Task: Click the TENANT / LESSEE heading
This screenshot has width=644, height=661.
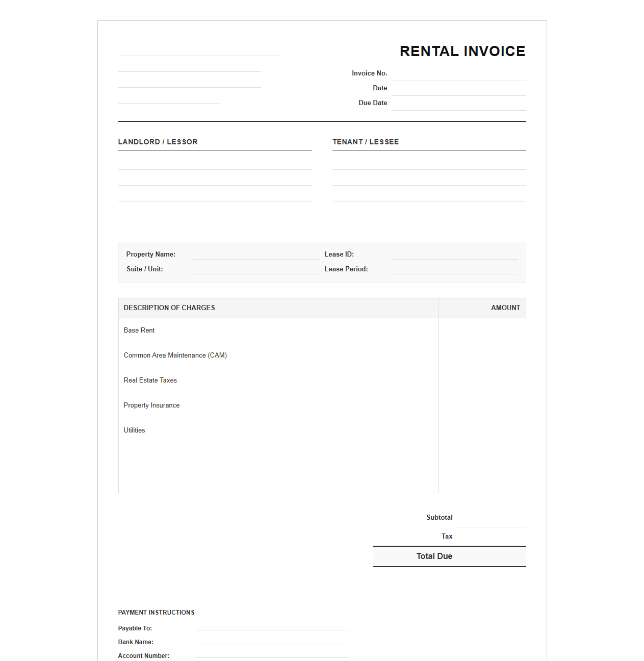Action: (x=366, y=142)
